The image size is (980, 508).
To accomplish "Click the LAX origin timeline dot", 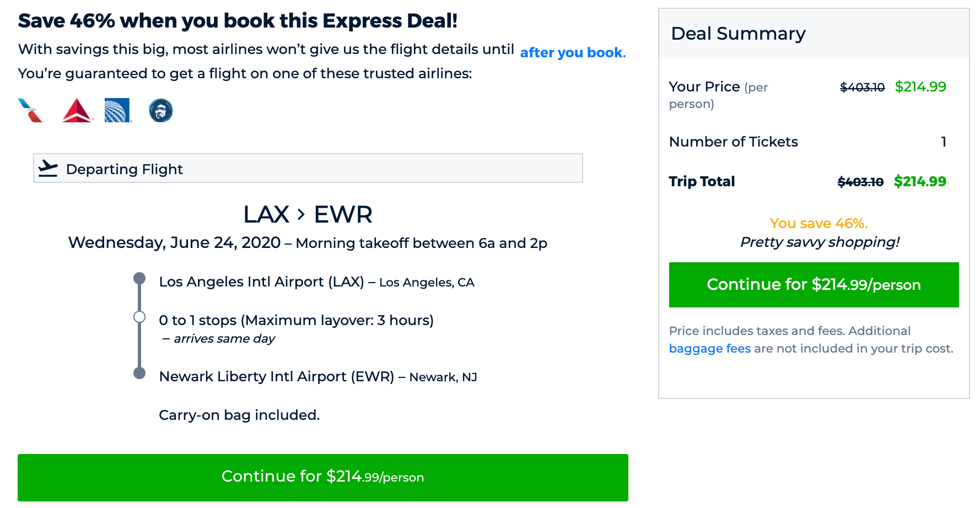I will (x=139, y=278).
